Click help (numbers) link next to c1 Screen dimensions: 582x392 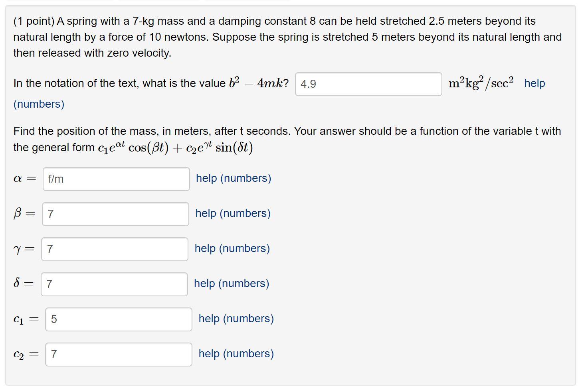(236, 319)
